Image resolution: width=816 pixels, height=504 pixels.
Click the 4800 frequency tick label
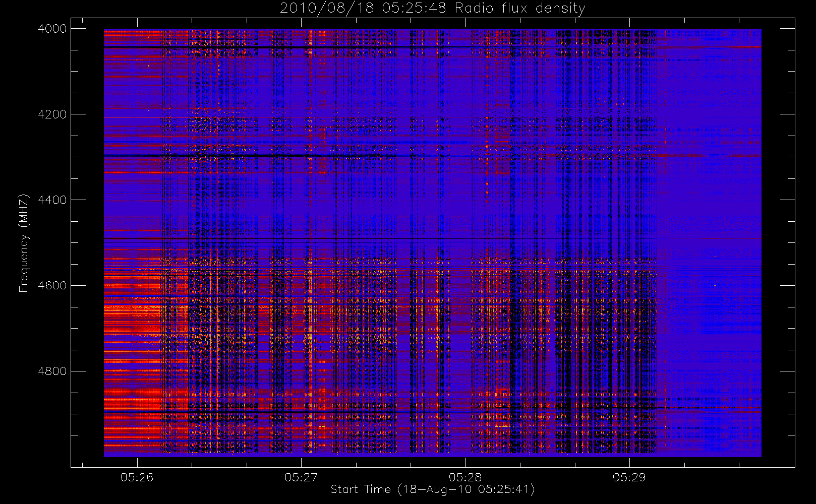pos(52,371)
